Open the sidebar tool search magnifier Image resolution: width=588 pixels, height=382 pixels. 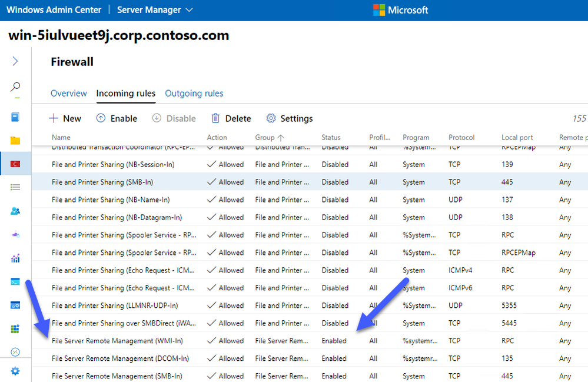(15, 87)
